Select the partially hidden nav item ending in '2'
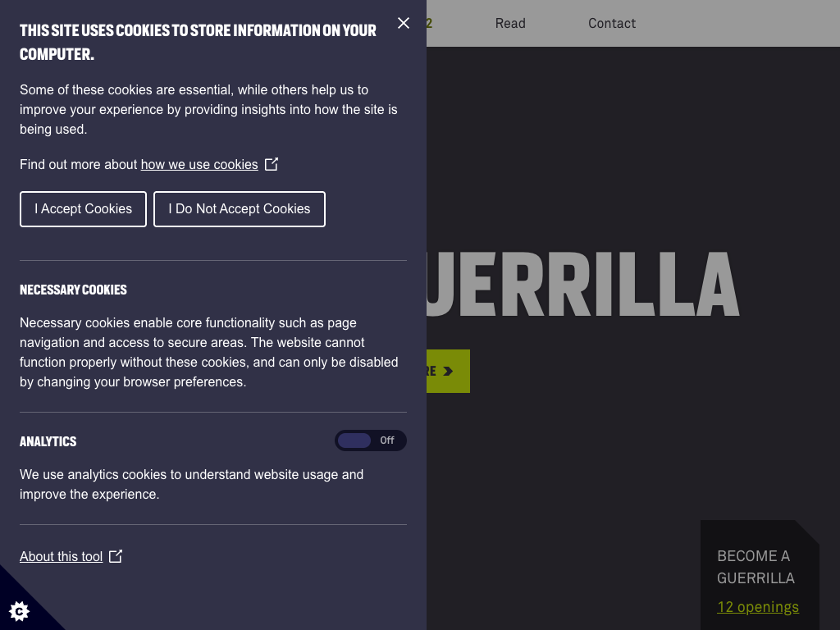840x630 pixels. 429,23
